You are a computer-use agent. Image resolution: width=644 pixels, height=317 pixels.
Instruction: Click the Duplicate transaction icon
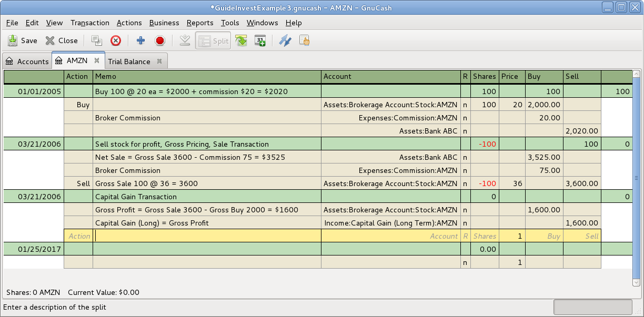click(x=96, y=40)
